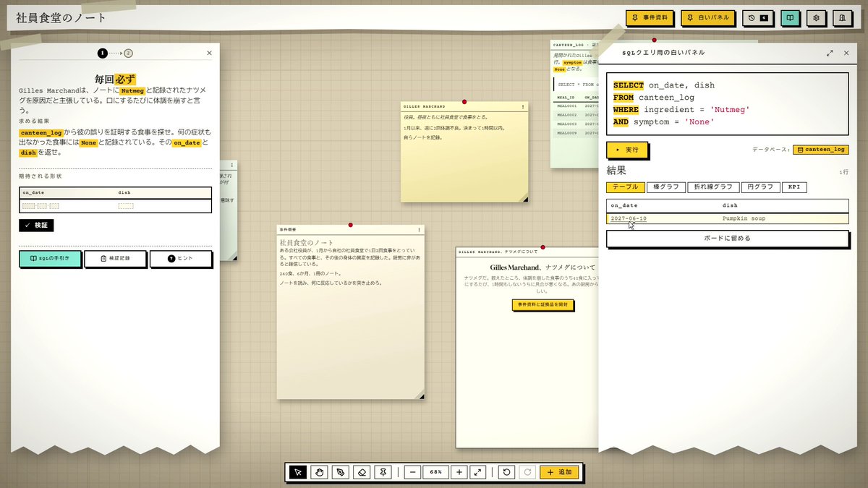Viewport: 868px width, 488px height.
Task: Select the arrow pointer tool
Action: [x=297, y=472]
